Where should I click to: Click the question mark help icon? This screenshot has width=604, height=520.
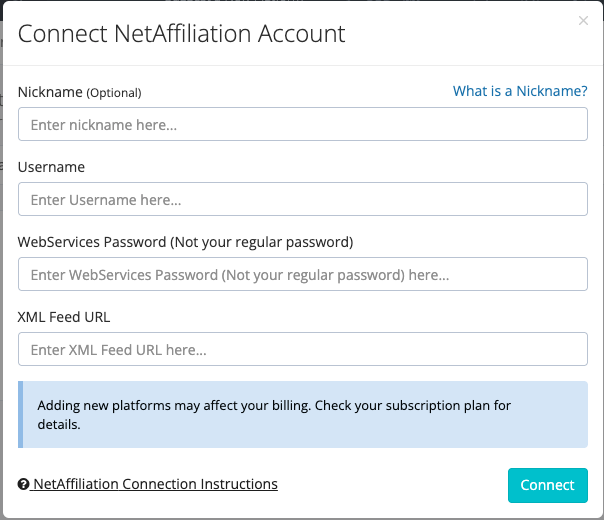(24, 485)
